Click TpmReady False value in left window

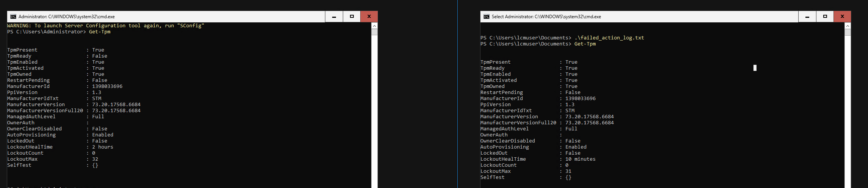click(100, 56)
